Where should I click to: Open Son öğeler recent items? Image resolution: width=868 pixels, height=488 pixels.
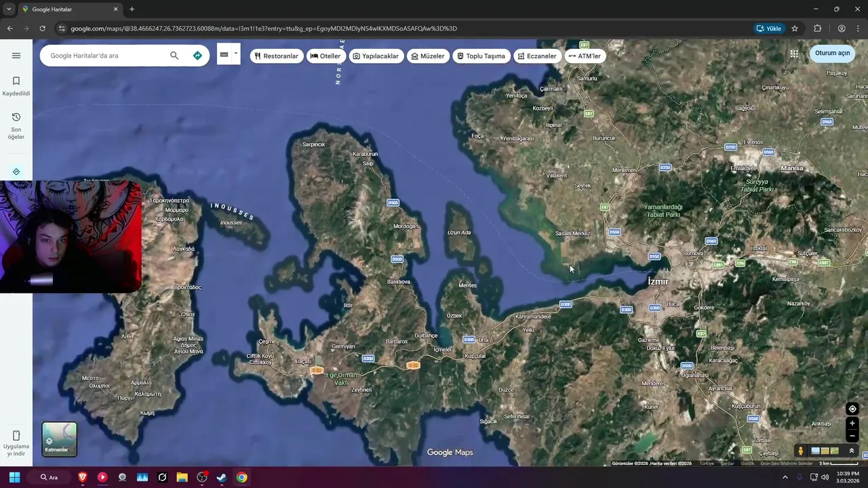(x=16, y=126)
